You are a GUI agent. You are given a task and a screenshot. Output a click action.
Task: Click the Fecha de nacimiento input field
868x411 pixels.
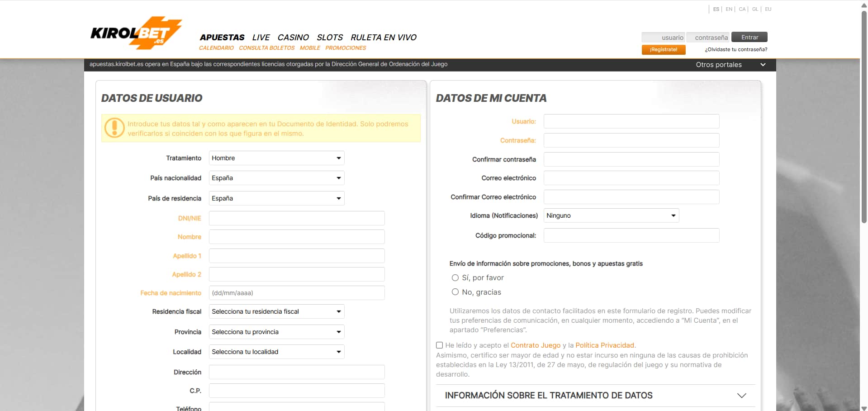pos(296,293)
